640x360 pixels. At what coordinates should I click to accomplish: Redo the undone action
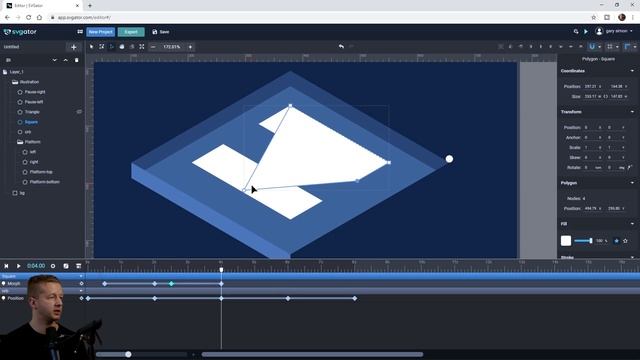point(351,47)
